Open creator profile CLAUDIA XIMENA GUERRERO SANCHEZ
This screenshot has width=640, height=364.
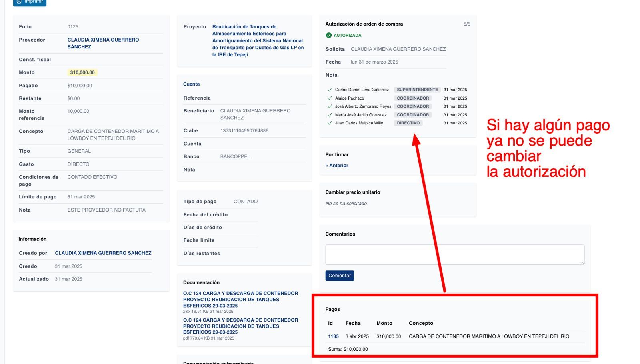pyautogui.click(x=103, y=253)
